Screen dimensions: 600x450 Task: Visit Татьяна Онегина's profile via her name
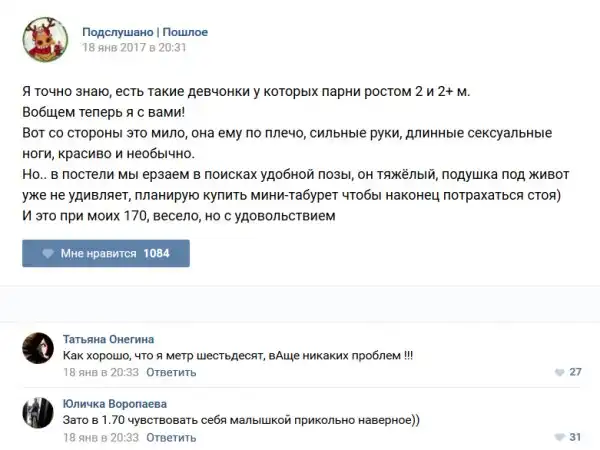[x=108, y=339]
